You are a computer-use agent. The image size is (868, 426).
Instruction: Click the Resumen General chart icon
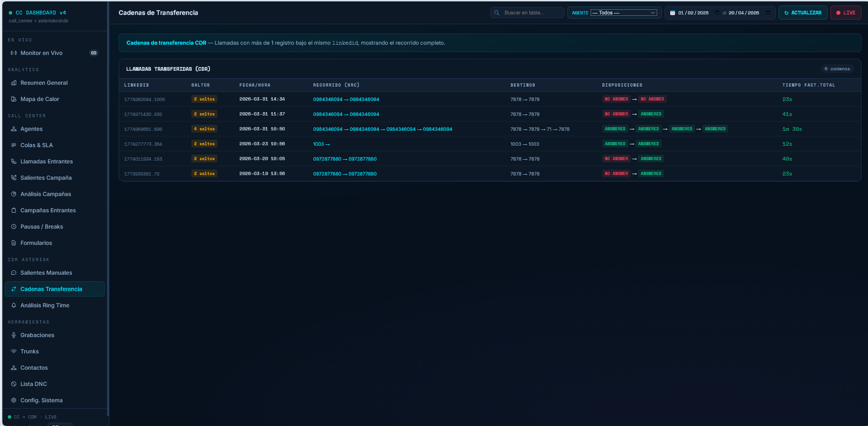[x=13, y=83]
